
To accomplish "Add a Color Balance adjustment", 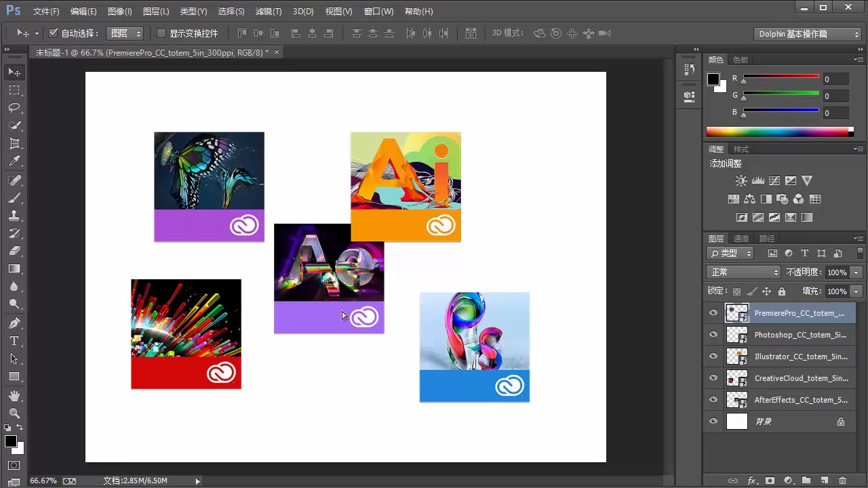I will click(749, 199).
